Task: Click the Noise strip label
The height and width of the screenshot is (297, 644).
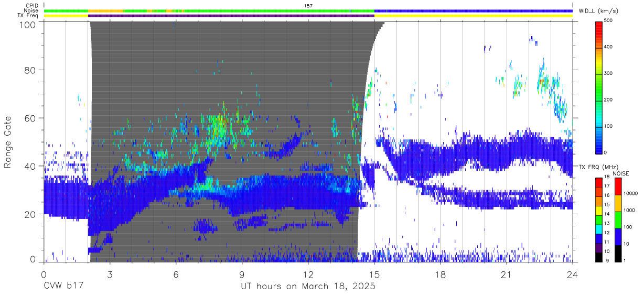Action: tap(31, 10)
